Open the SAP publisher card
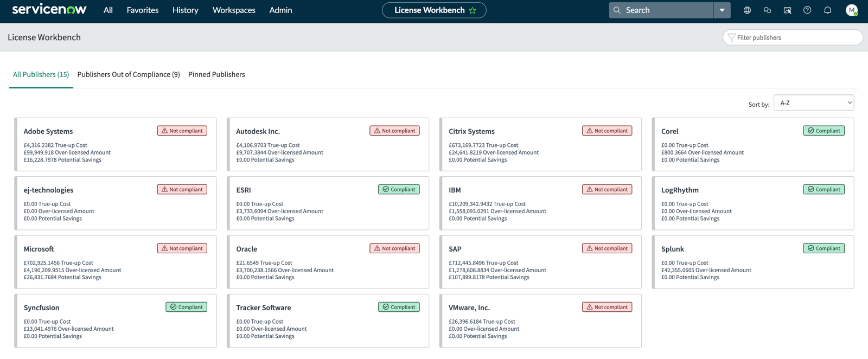The height and width of the screenshot is (359, 868). [541, 262]
